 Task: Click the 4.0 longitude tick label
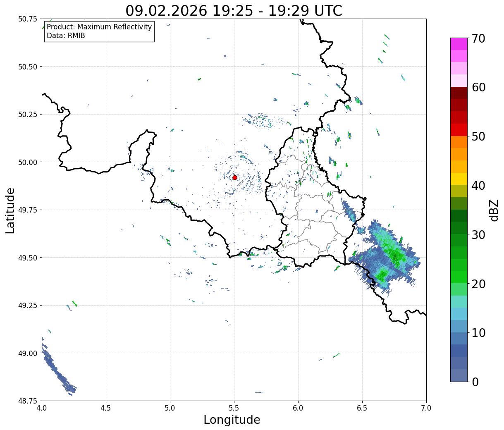coord(42,408)
